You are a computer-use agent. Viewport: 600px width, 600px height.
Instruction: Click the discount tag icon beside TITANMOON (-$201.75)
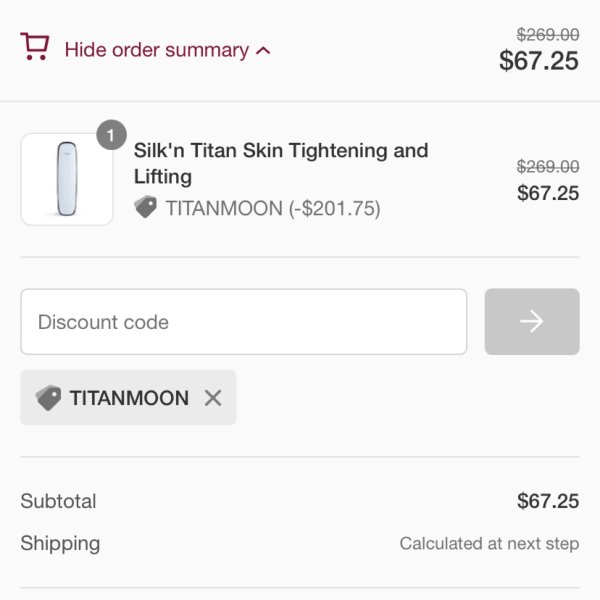pyautogui.click(x=145, y=207)
